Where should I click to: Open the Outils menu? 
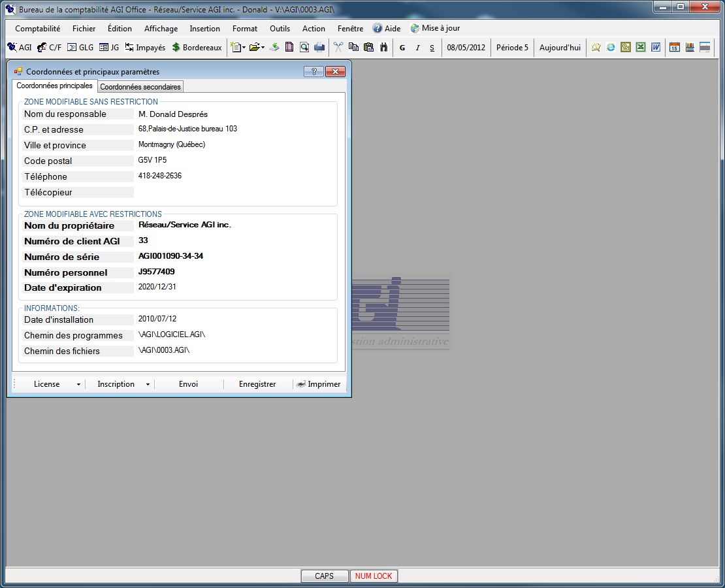pos(280,29)
